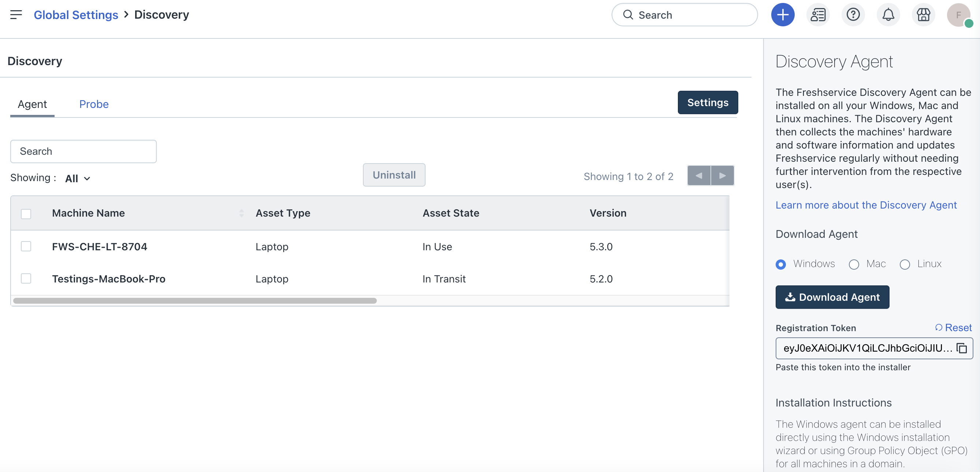This screenshot has height=472, width=980.
Task: Open the user profile avatar
Action: click(958, 15)
